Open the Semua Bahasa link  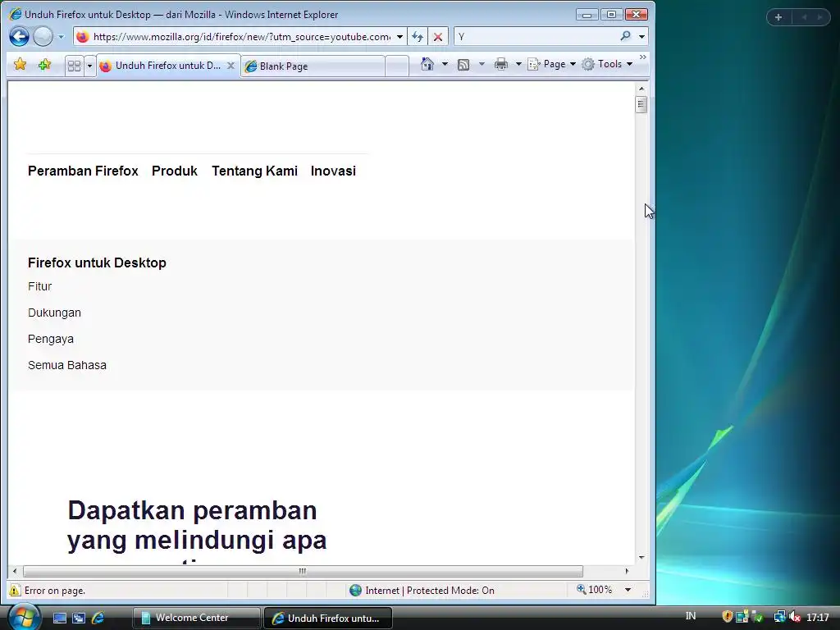(x=67, y=365)
